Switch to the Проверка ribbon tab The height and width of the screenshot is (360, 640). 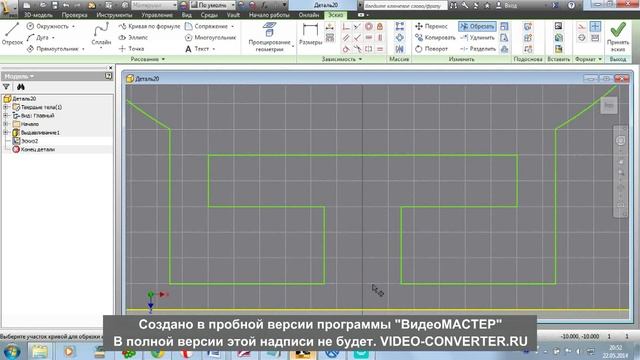[x=74, y=15]
